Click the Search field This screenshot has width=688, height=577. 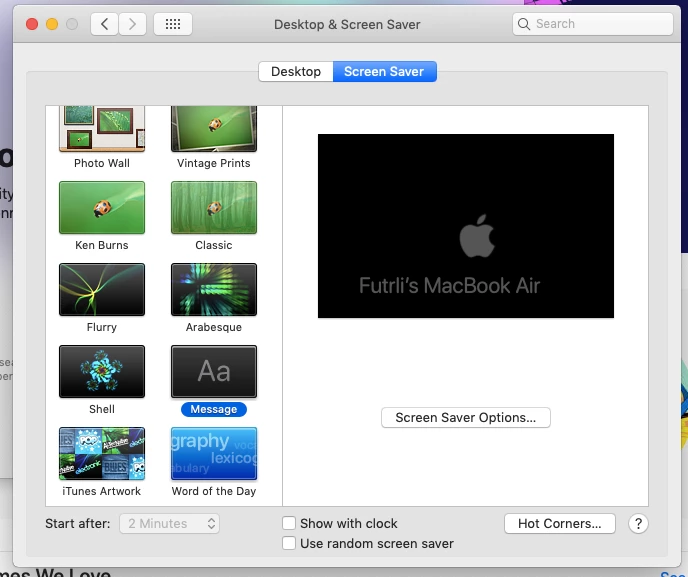coord(592,24)
